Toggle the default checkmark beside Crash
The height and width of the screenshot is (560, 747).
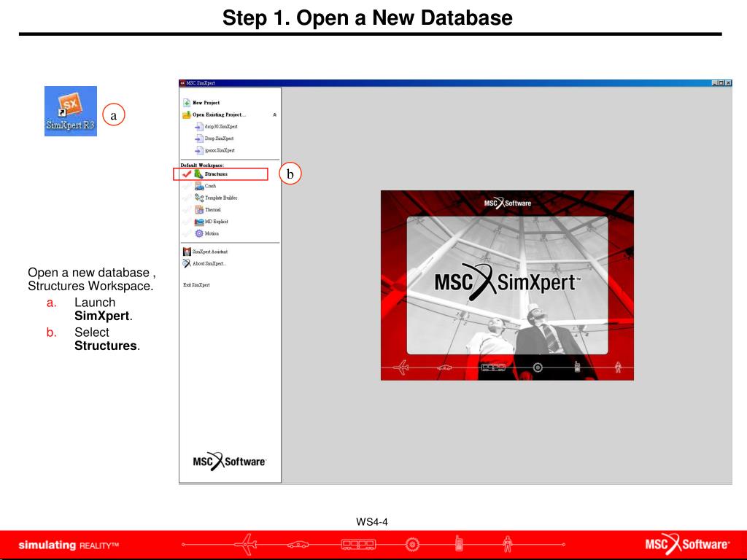pyautogui.click(x=186, y=186)
